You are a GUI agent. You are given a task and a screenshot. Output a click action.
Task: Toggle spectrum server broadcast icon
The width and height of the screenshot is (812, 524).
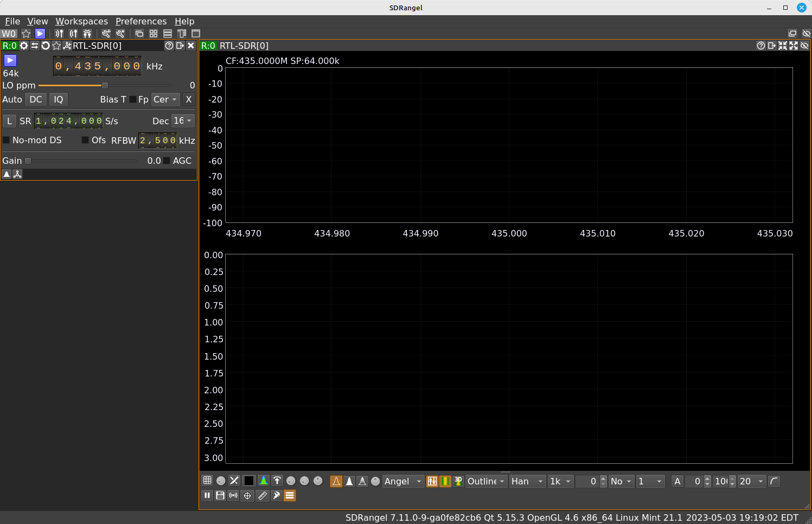pos(233,495)
